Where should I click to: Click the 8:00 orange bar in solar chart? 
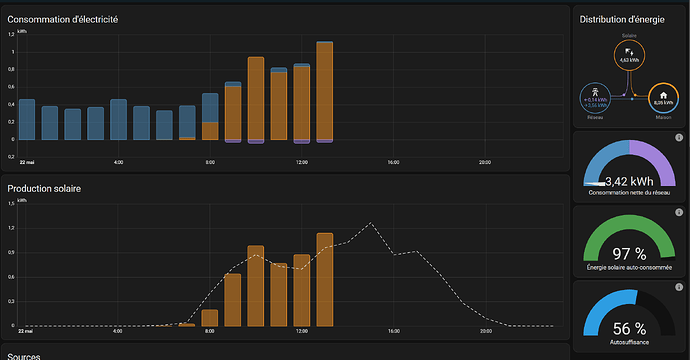click(210, 318)
